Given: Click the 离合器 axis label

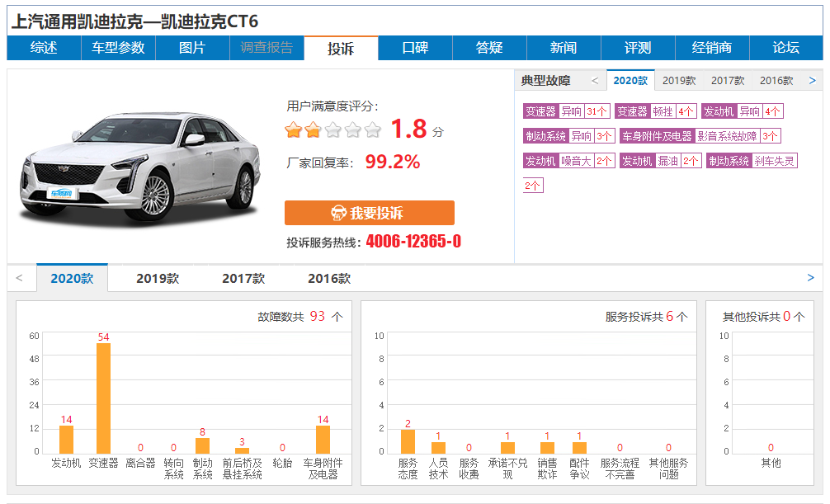Looking at the screenshot, I should (140, 464).
